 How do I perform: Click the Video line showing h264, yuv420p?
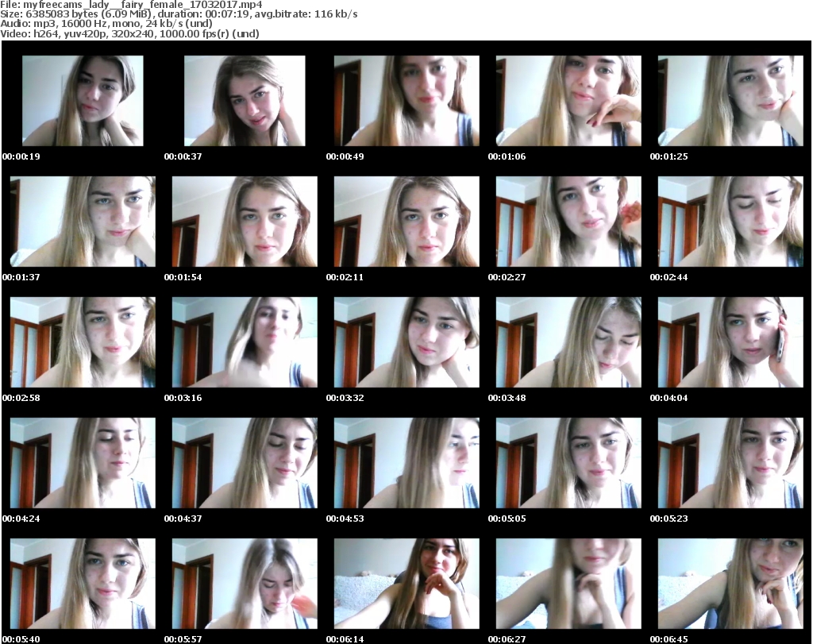(129, 33)
